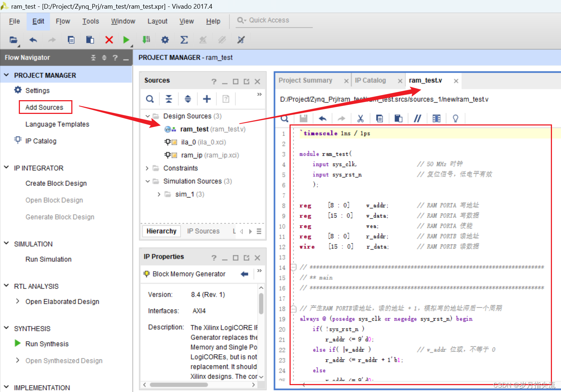Screen dimensions: 561x392
Task: Open the File menu
Action: 14,21
